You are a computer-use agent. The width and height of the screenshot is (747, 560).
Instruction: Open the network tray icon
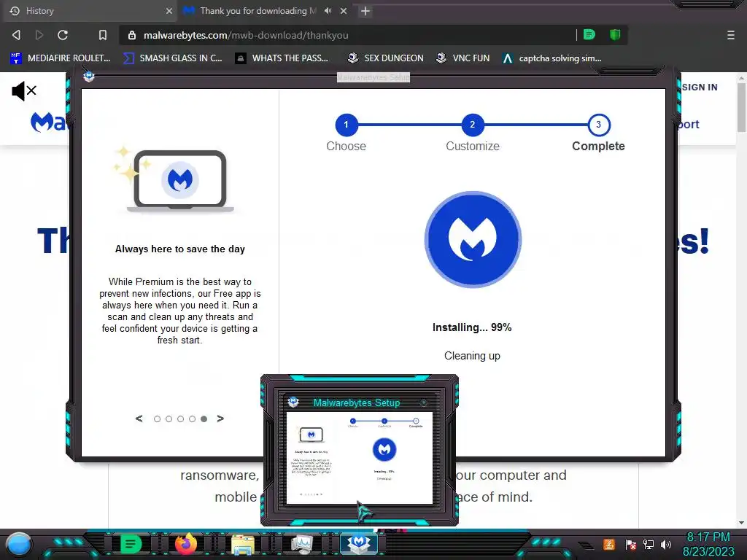click(649, 544)
